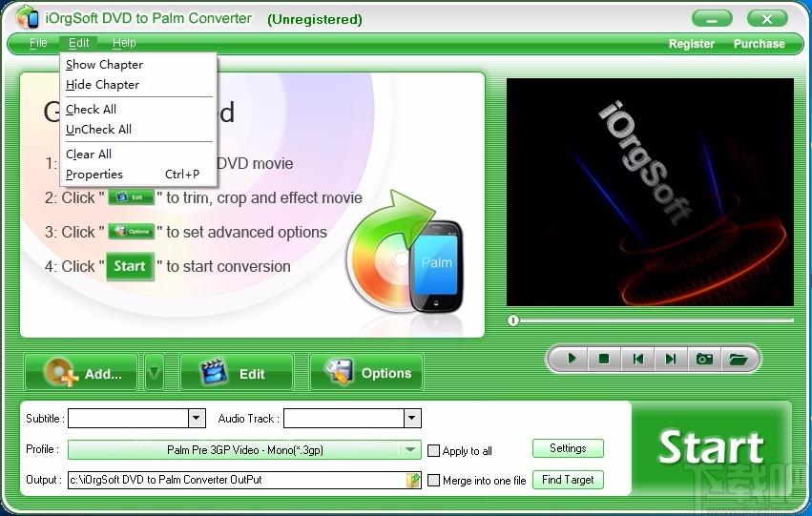Click the app logo in title bar
This screenshot has width=812, height=516.
27,17
